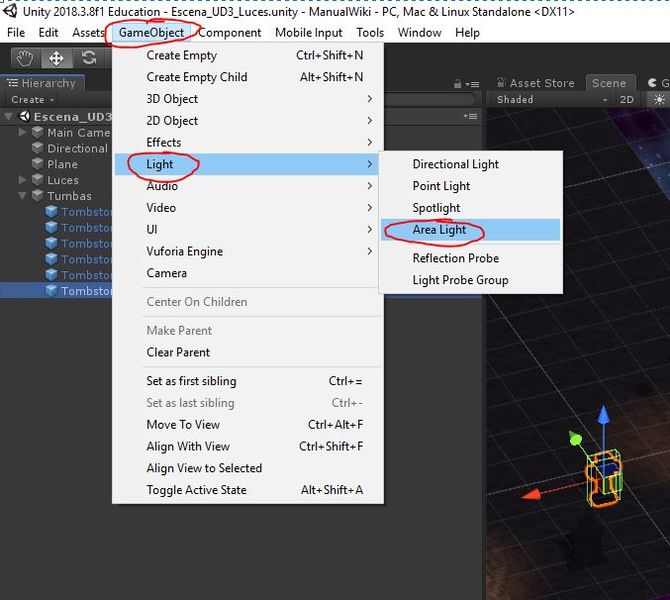This screenshot has height=600, width=670.
Task: Select Reflection Probe from submenu
Action: click(470, 258)
